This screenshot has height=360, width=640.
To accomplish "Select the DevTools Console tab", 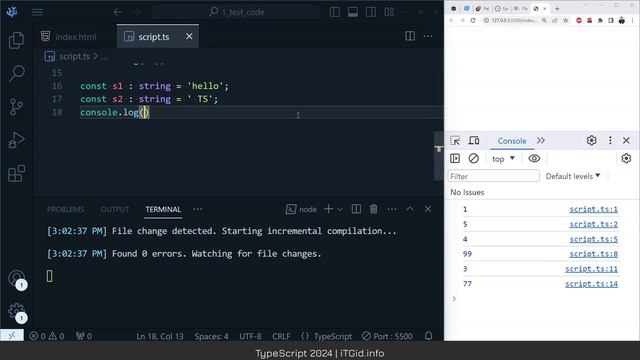I will (x=512, y=141).
